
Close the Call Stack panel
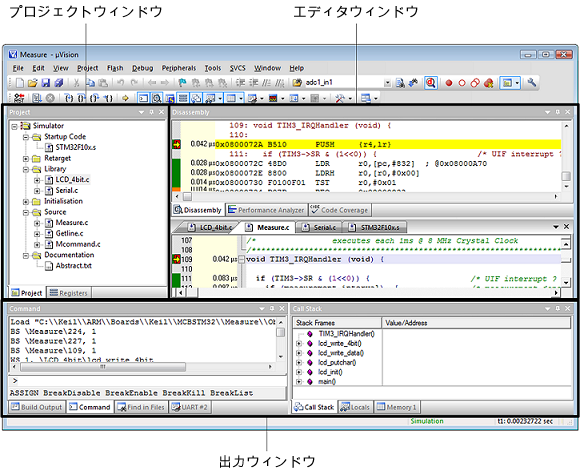click(568, 308)
